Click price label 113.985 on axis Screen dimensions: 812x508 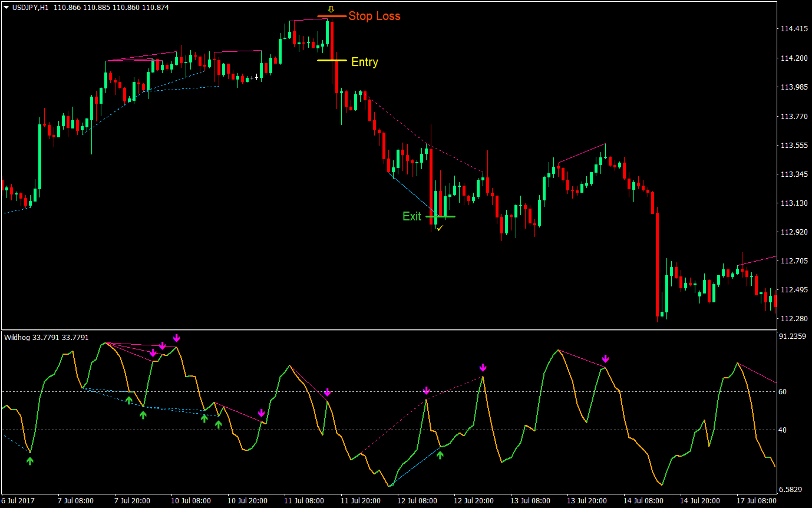[793, 87]
